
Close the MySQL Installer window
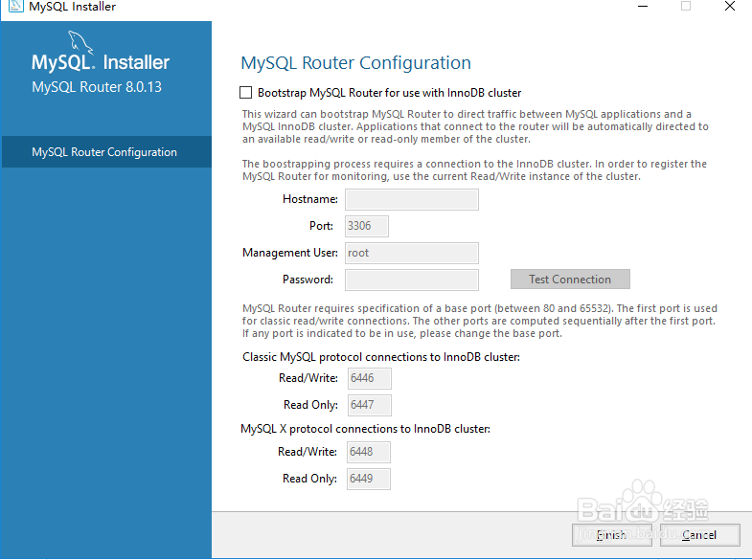click(730, 7)
